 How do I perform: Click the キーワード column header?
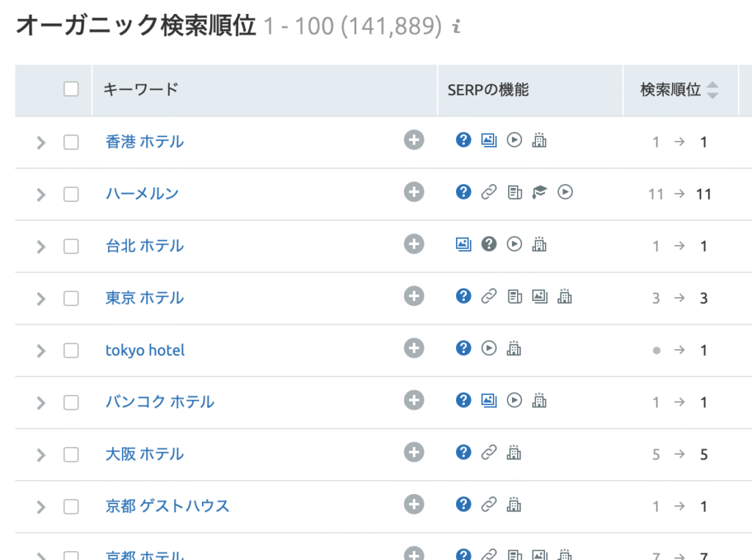tap(140, 90)
